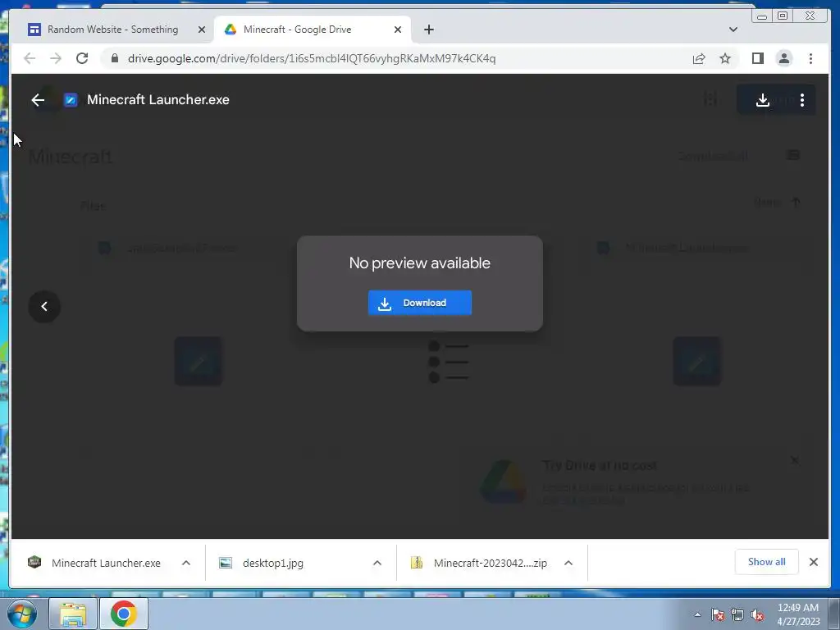Click the Action Center flag icon
The height and width of the screenshot is (630, 840).
(x=717, y=615)
